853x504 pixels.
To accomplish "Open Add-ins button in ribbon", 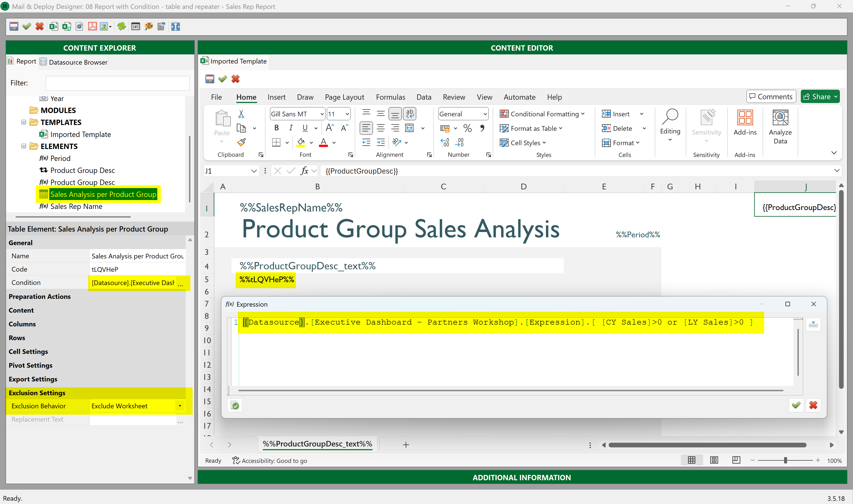I will click(745, 123).
